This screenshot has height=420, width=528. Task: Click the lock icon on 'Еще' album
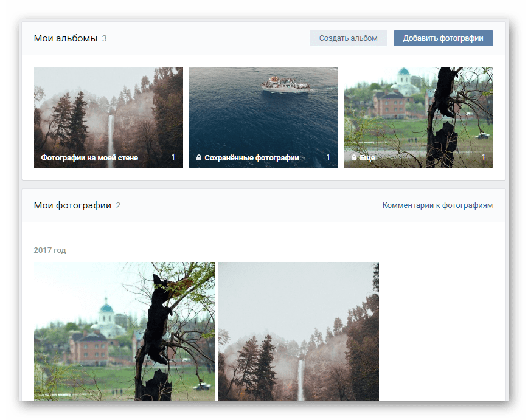pos(354,157)
